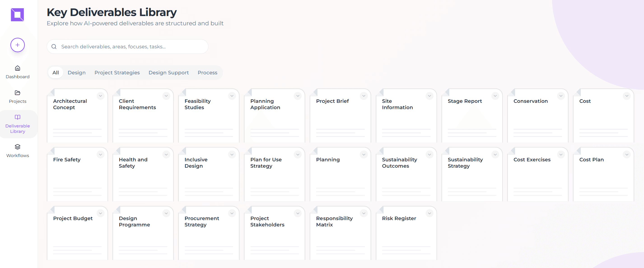Open the Project Brief deliverable card
The height and width of the screenshot is (268, 644).
(x=340, y=116)
